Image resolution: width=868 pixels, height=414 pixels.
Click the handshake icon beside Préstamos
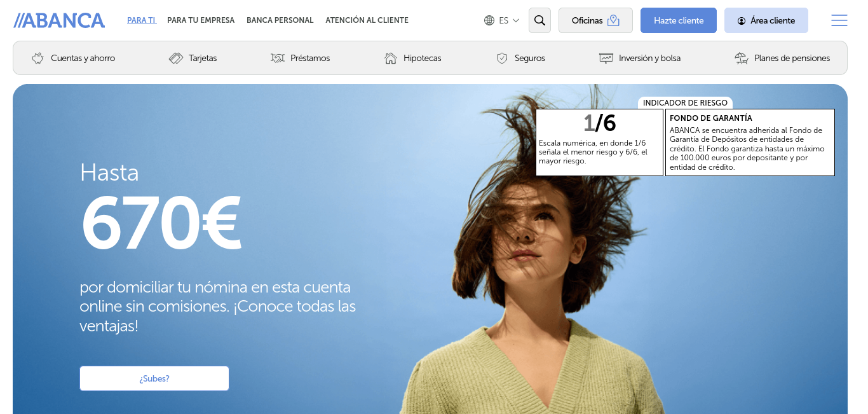click(278, 58)
